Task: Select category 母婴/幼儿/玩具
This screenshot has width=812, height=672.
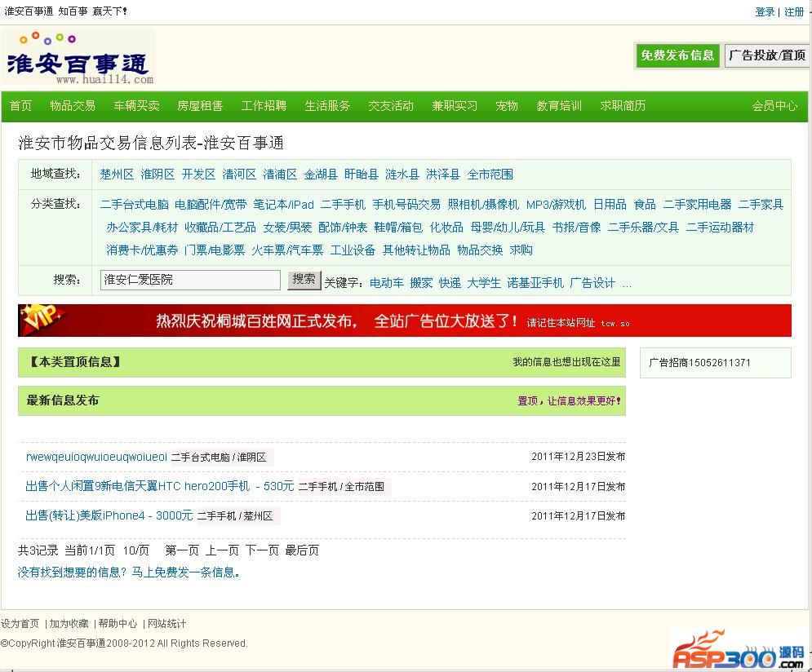Action: click(x=508, y=228)
